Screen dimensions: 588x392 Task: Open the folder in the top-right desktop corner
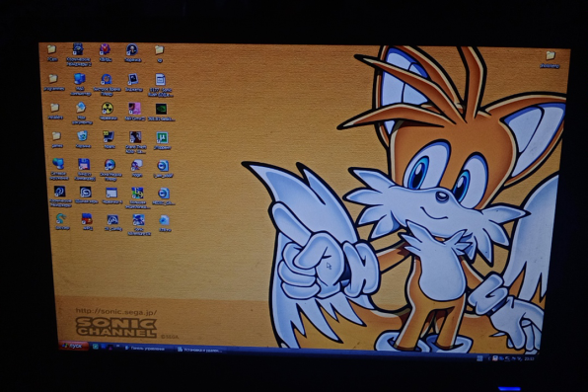[551, 59]
